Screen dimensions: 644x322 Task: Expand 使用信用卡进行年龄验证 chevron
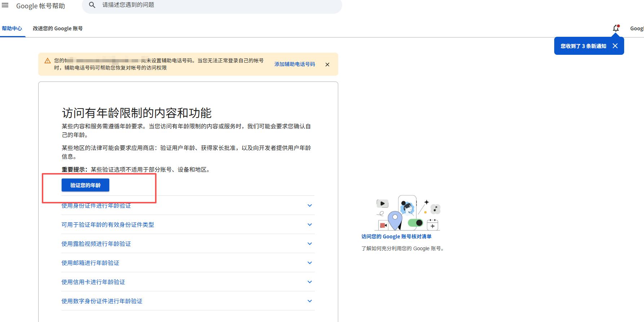click(x=310, y=282)
